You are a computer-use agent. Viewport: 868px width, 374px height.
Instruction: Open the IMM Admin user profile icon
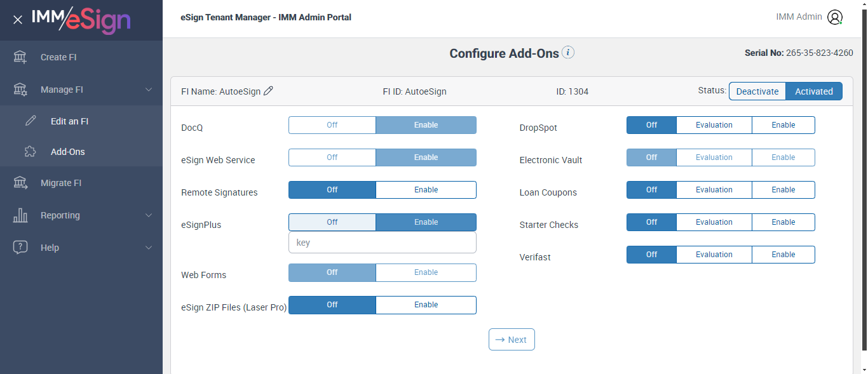(834, 17)
